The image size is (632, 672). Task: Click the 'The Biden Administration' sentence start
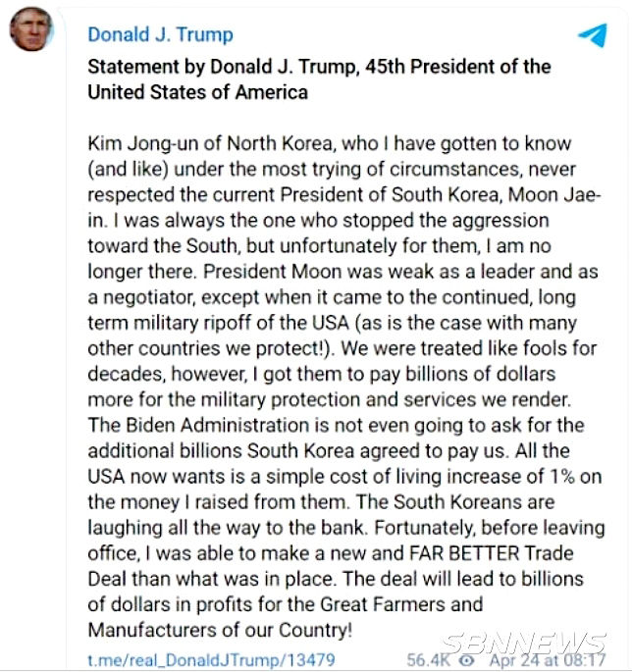(198, 425)
